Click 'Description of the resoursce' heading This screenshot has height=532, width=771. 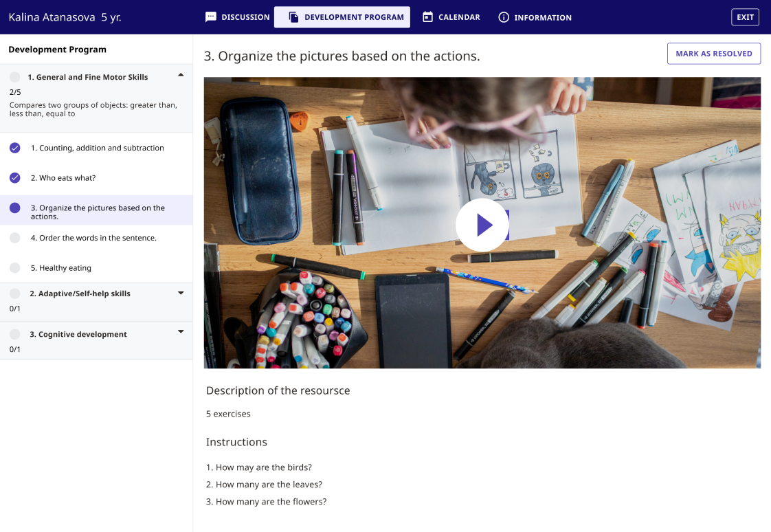point(278,390)
